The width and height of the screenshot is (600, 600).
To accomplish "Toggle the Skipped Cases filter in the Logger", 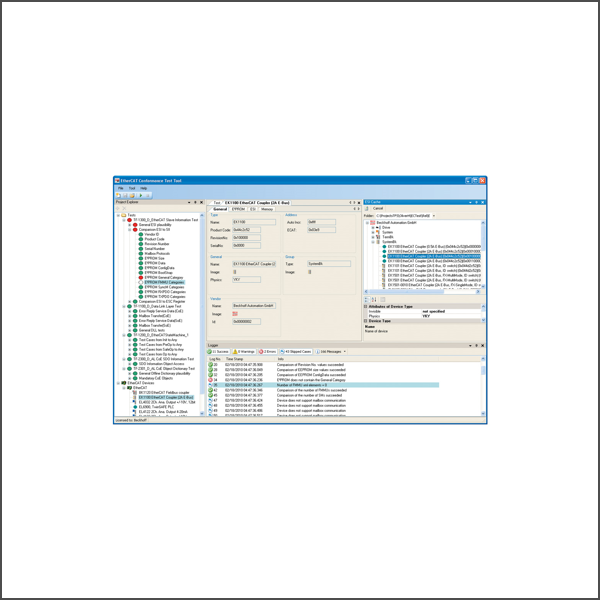I will (296, 352).
